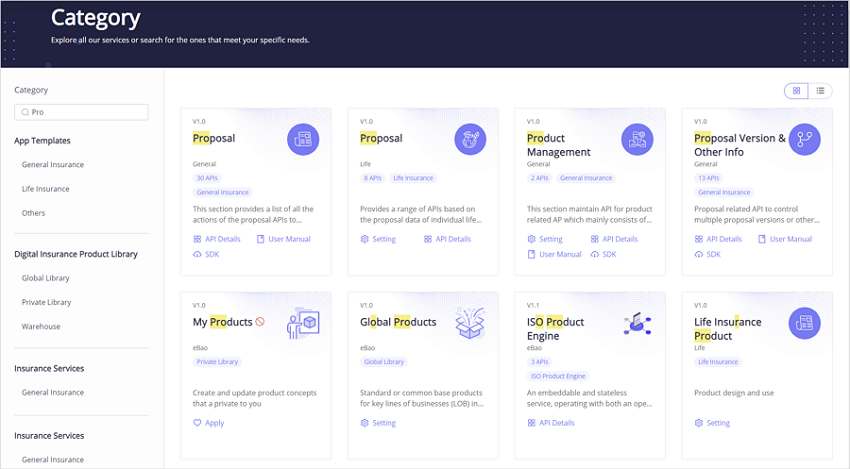Click the ISO Product Engine illustration

tap(637, 324)
